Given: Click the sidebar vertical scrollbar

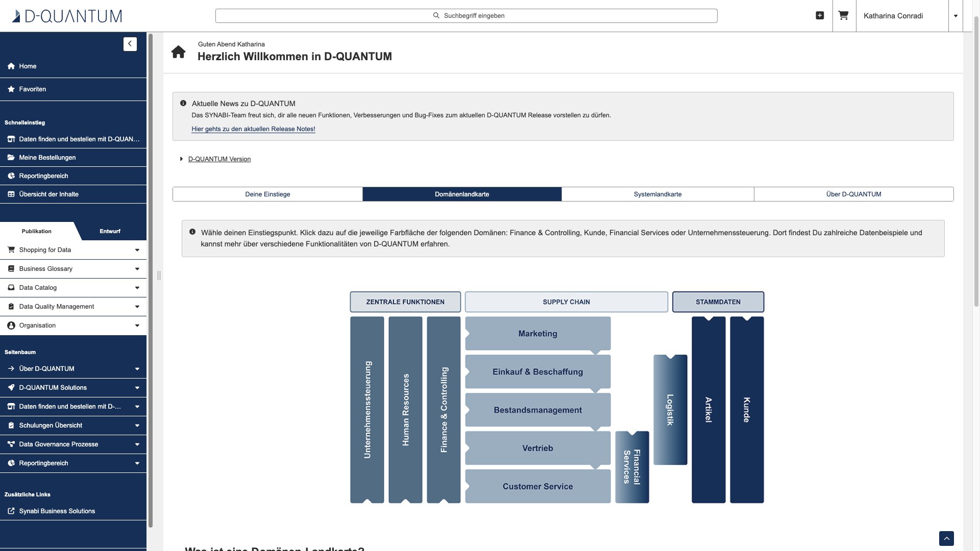Looking at the screenshot, I should [x=151, y=281].
